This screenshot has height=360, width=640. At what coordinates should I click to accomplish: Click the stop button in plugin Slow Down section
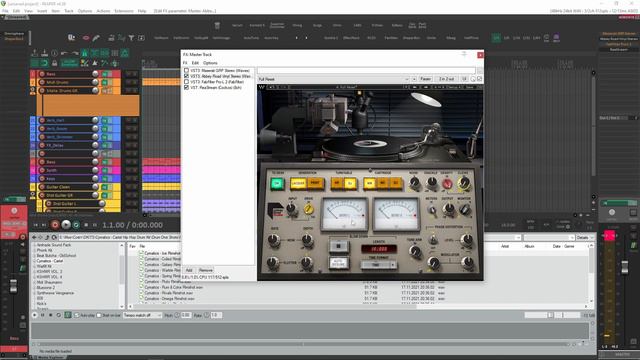pyautogui.click(x=338, y=246)
